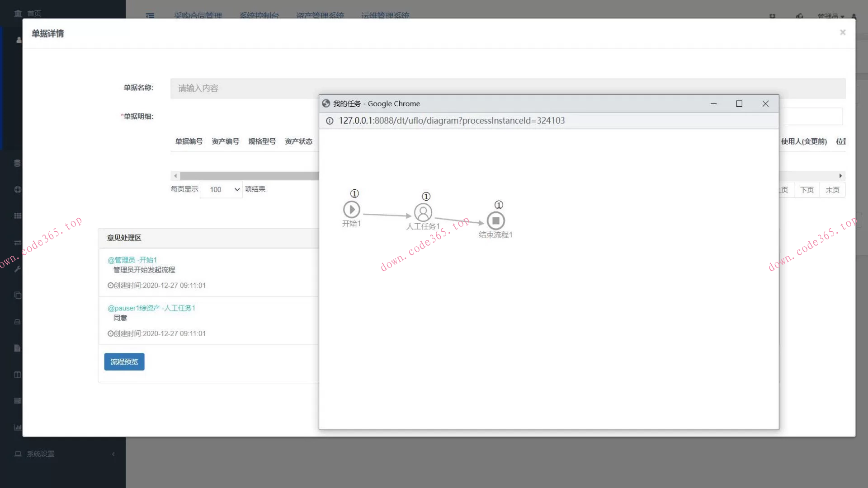Go to 末页 last page
The width and height of the screenshot is (868, 488).
pyautogui.click(x=832, y=190)
